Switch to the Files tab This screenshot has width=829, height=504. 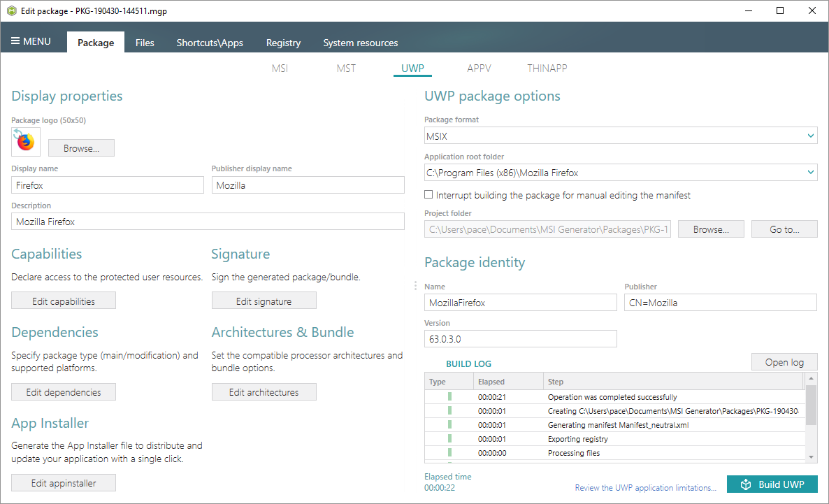click(x=145, y=43)
